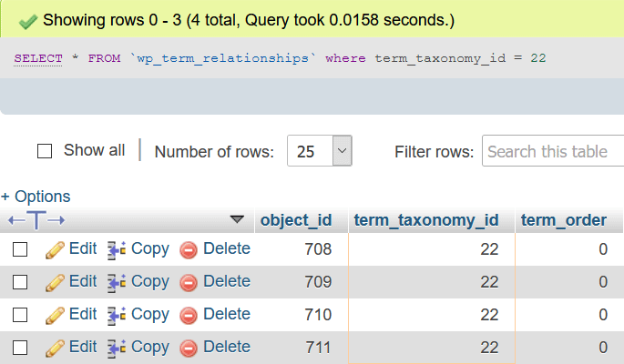Select the checkbox for row 710
Viewport: 624px width, 364px height.
(20, 315)
